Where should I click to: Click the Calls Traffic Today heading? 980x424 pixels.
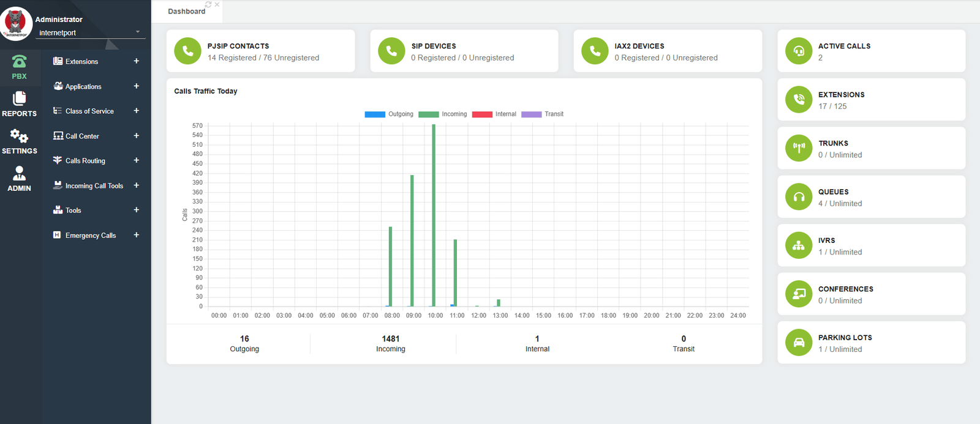(x=206, y=91)
